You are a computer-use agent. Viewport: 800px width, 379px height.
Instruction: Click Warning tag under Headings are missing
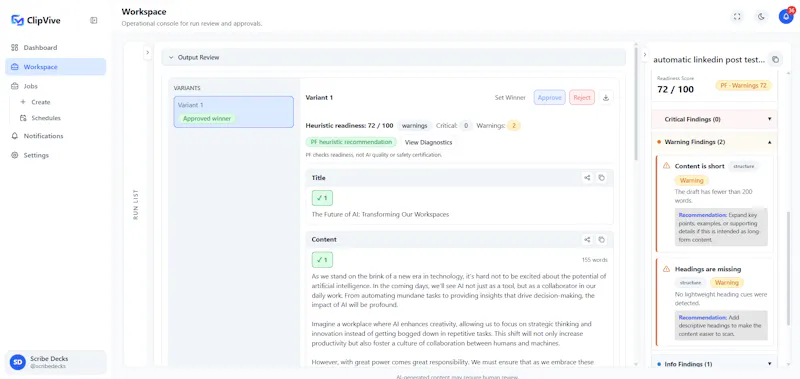click(x=727, y=282)
